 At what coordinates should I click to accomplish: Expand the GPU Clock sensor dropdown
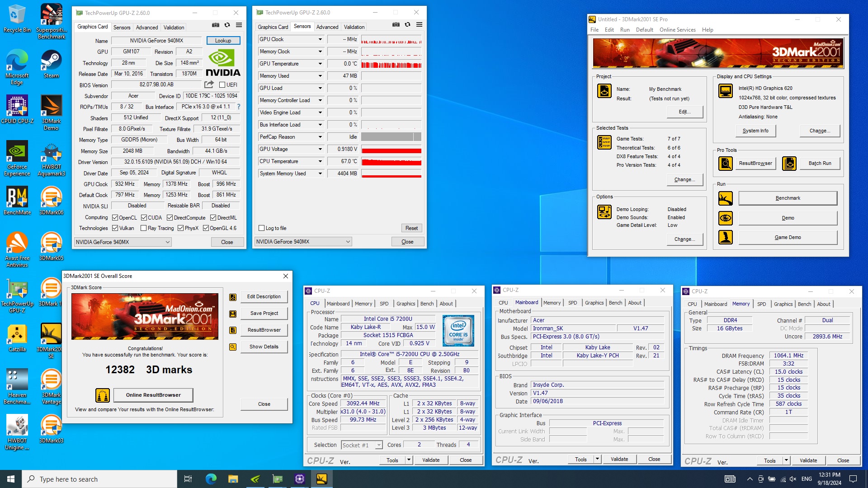pos(320,39)
